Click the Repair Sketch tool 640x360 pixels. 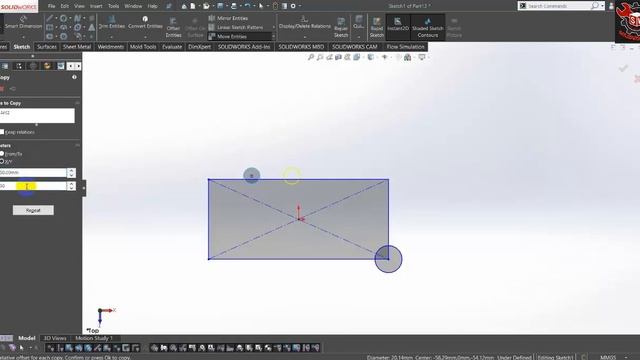click(341, 28)
